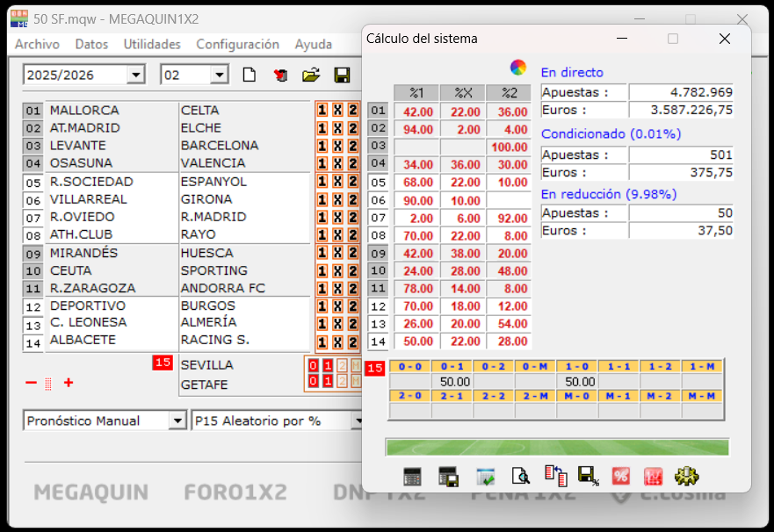Toggle 1 goal for Getafe
The width and height of the screenshot is (774, 532).
328,381
